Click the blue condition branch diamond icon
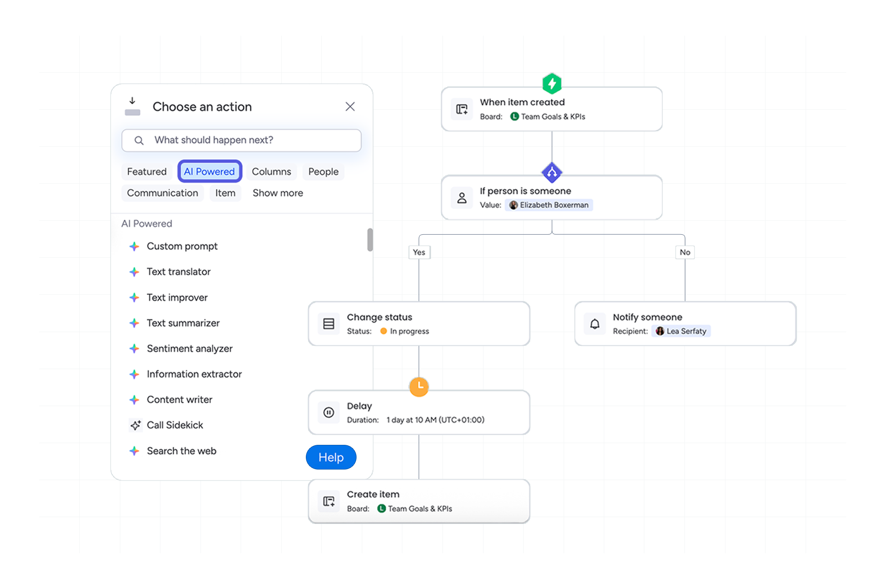 point(551,173)
